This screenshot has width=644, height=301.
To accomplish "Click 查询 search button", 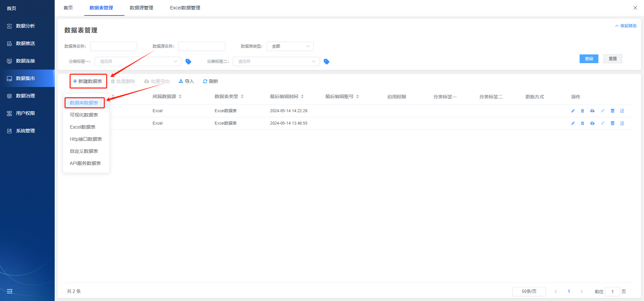I will click(589, 59).
